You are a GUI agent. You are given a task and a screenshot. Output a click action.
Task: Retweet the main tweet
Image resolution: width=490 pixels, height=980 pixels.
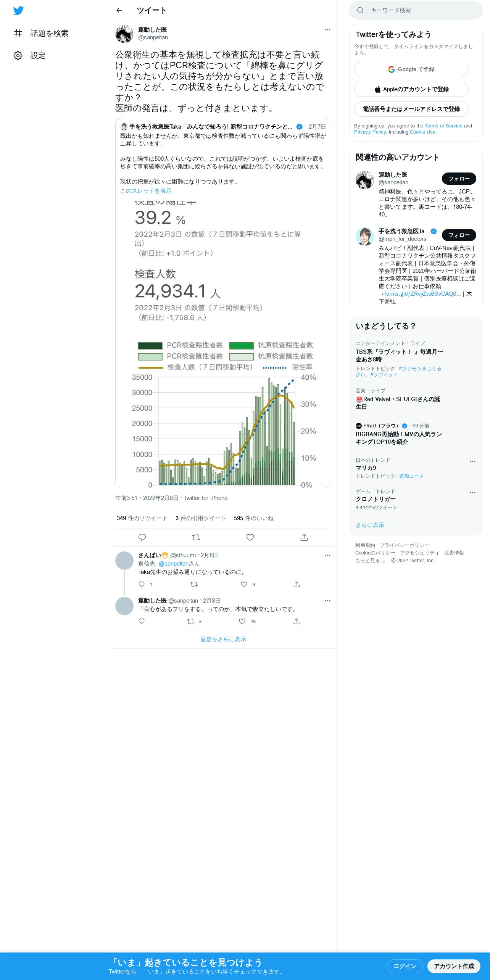196,537
